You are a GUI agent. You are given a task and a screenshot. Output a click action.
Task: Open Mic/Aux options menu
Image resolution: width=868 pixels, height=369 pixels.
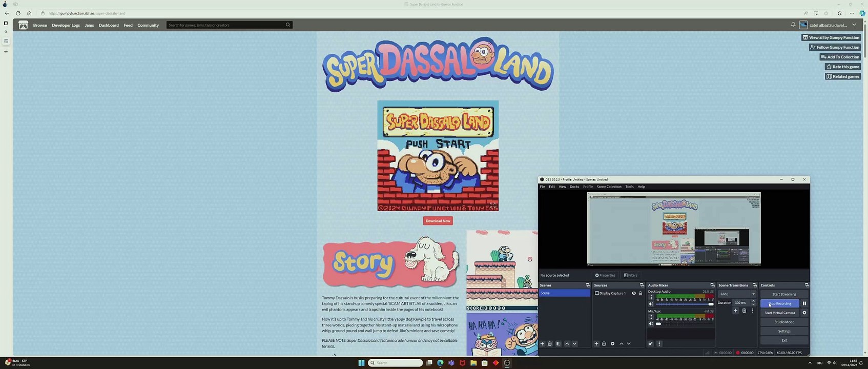point(651,317)
